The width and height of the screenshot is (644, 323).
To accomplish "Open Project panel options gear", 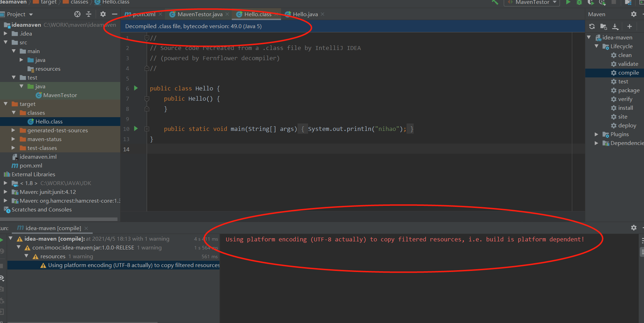I will (103, 14).
